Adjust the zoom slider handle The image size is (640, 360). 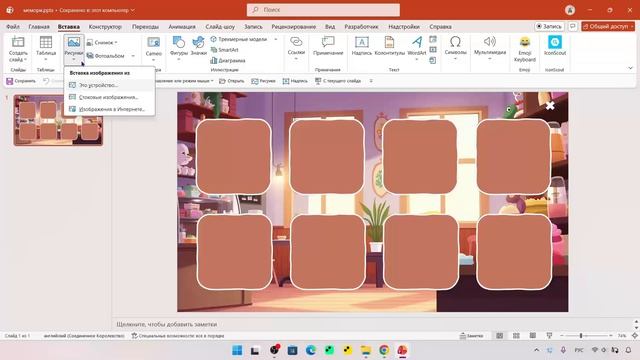click(581, 336)
